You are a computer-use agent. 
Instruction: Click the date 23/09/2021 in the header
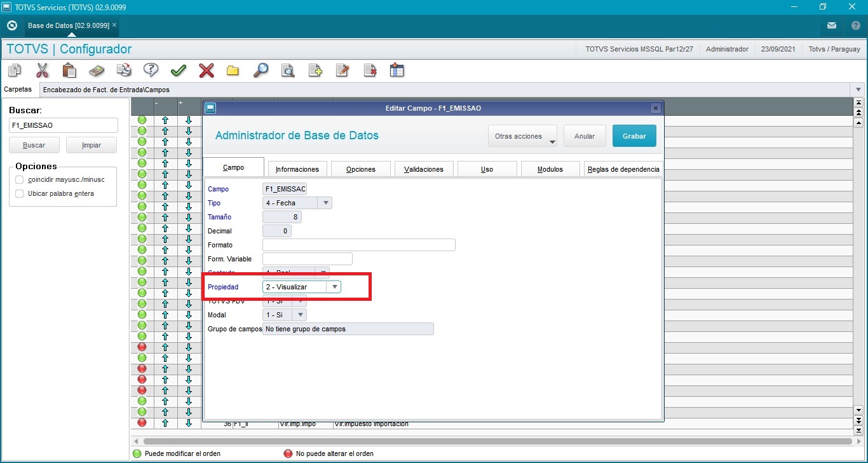778,49
